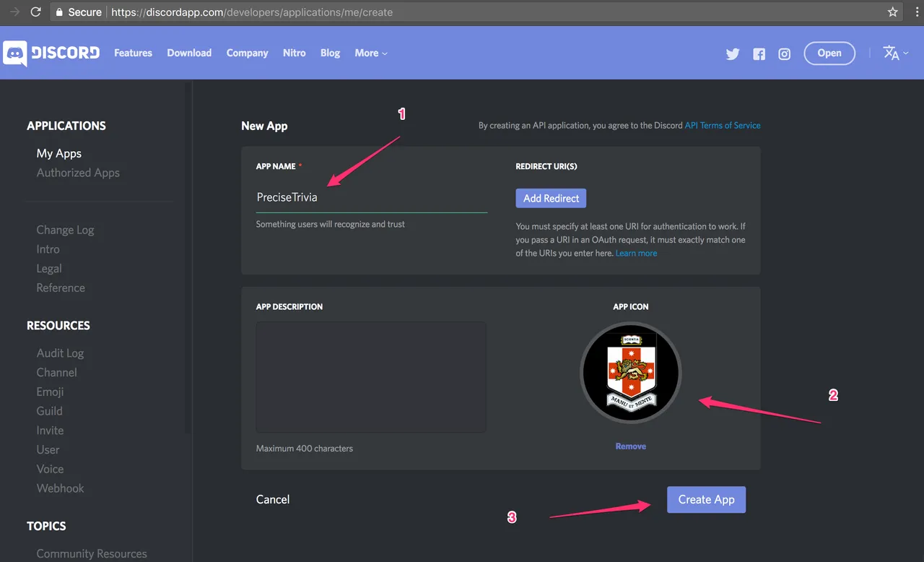The height and width of the screenshot is (562, 924).
Task: Open the Learn more link
Action: [x=636, y=253]
